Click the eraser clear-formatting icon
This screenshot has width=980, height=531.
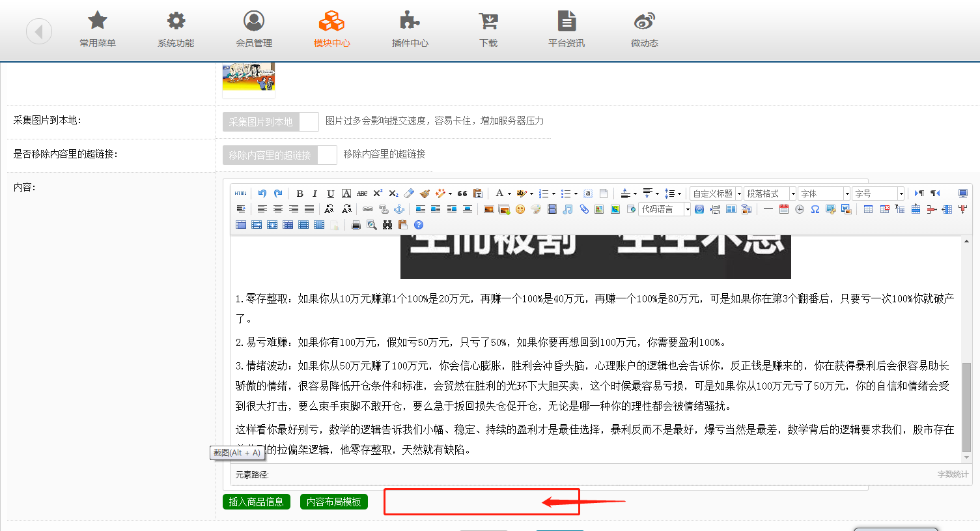[x=409, y=194]
